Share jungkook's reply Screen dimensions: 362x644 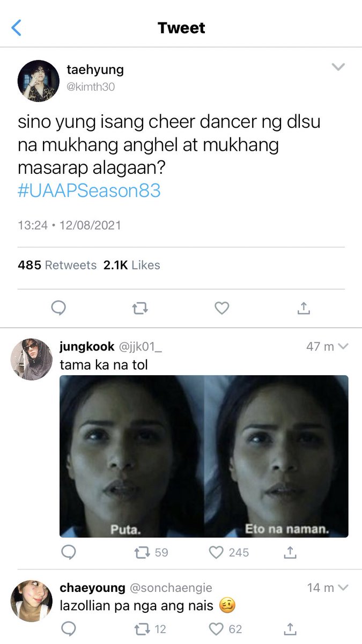tap(290, 552)
